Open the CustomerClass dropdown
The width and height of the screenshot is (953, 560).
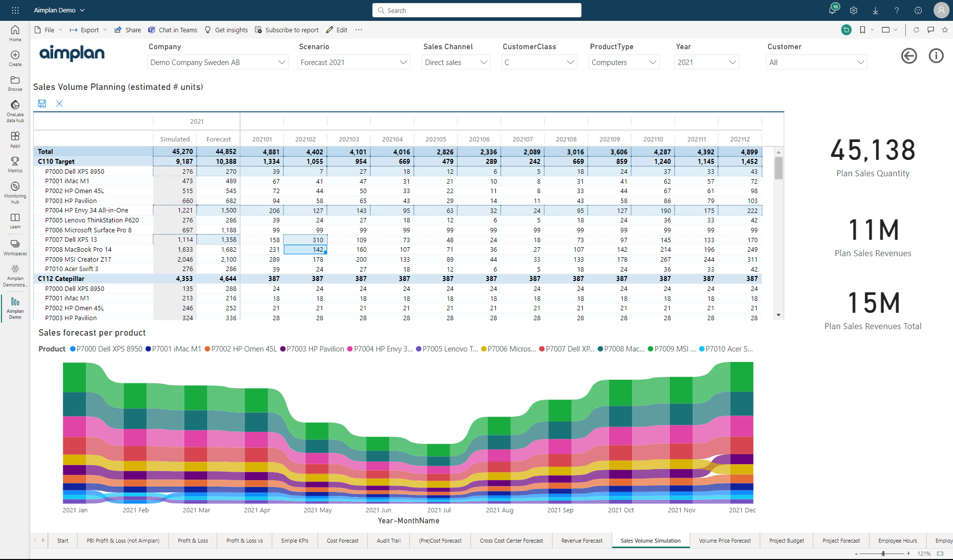(x=539, y=62)
